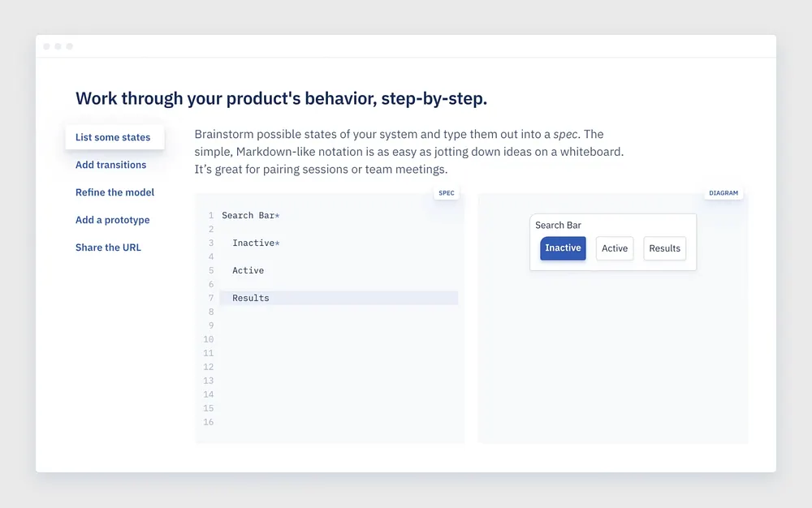Select the List some states tab
812x508 pixels.
113,137
